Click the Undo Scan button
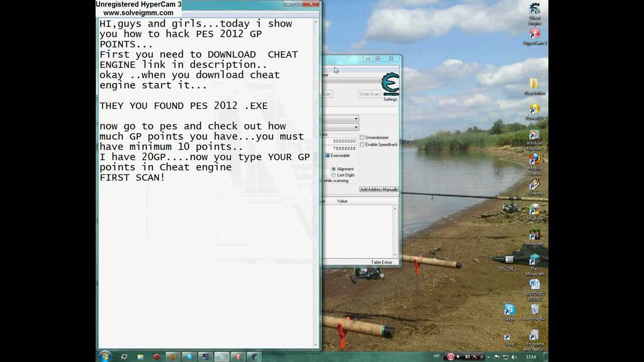The height and width of the screenshot is (362, 644). tap(369, 94)
